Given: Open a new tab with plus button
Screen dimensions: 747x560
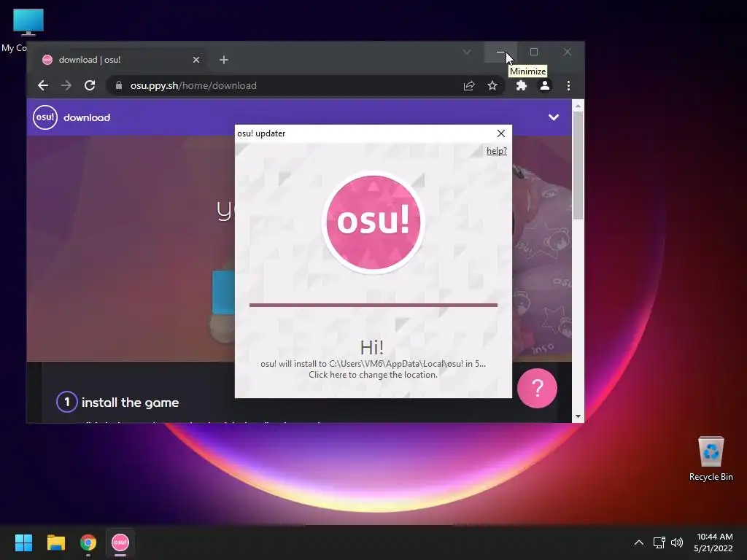Looking at the screenshot, I should [224, 60].
